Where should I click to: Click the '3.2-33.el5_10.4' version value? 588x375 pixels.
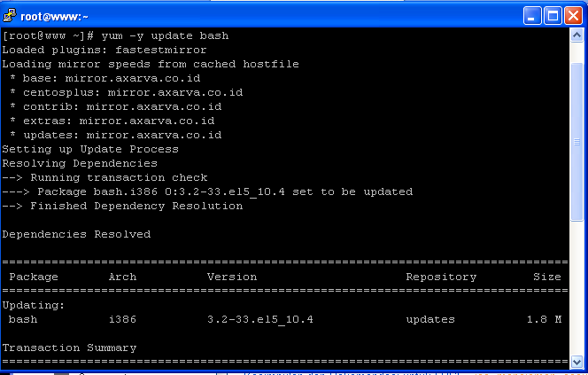(260, 319)
